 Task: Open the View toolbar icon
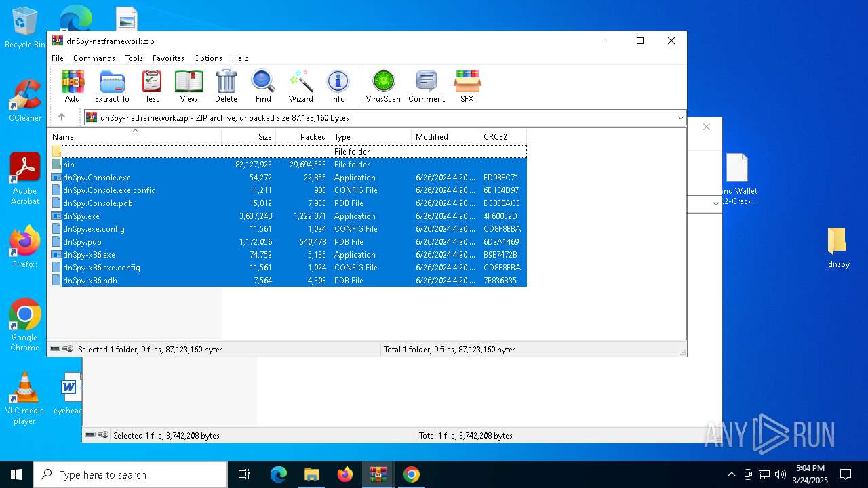pyautogui.click(x=189, y=86)
